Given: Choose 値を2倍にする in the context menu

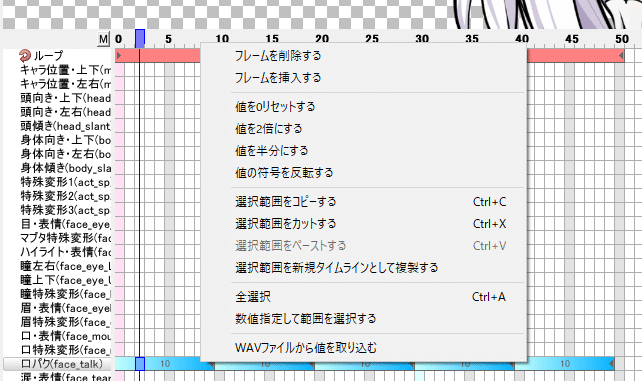Looking at the screenshot, I should point(269,129).
